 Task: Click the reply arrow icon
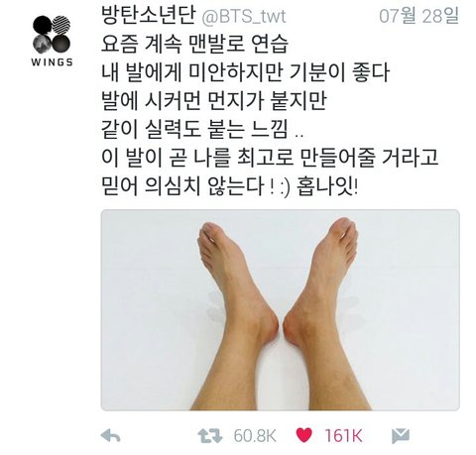click(110, 436)
